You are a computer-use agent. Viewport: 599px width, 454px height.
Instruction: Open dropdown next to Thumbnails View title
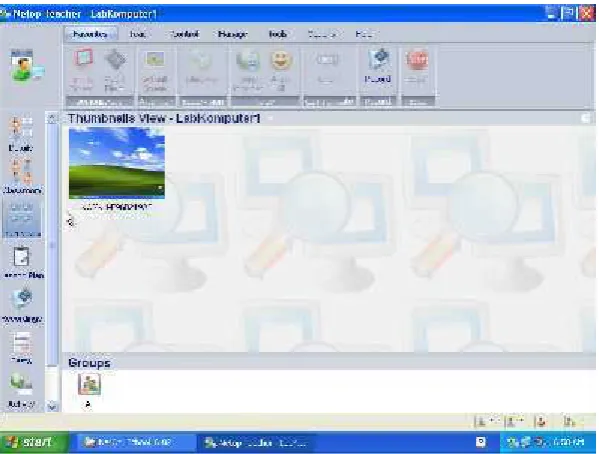pyautogui.click(x=270, y=118)
